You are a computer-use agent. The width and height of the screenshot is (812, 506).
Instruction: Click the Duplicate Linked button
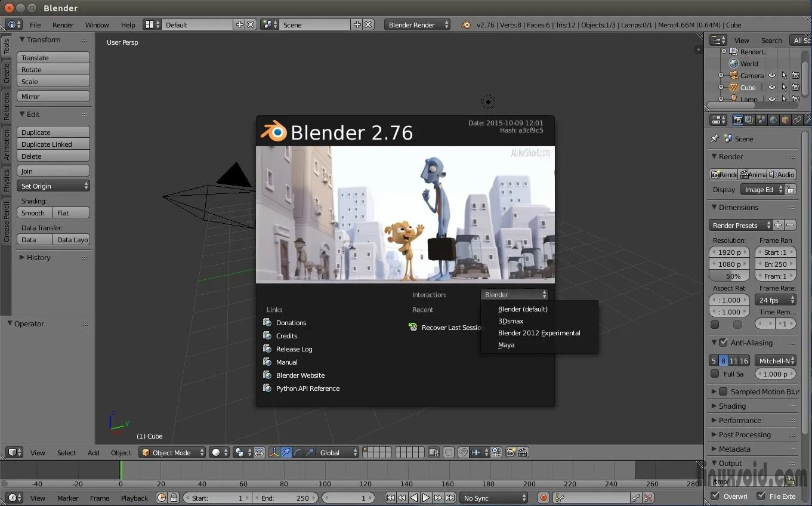pyautogui.click(x=54, y=144)
